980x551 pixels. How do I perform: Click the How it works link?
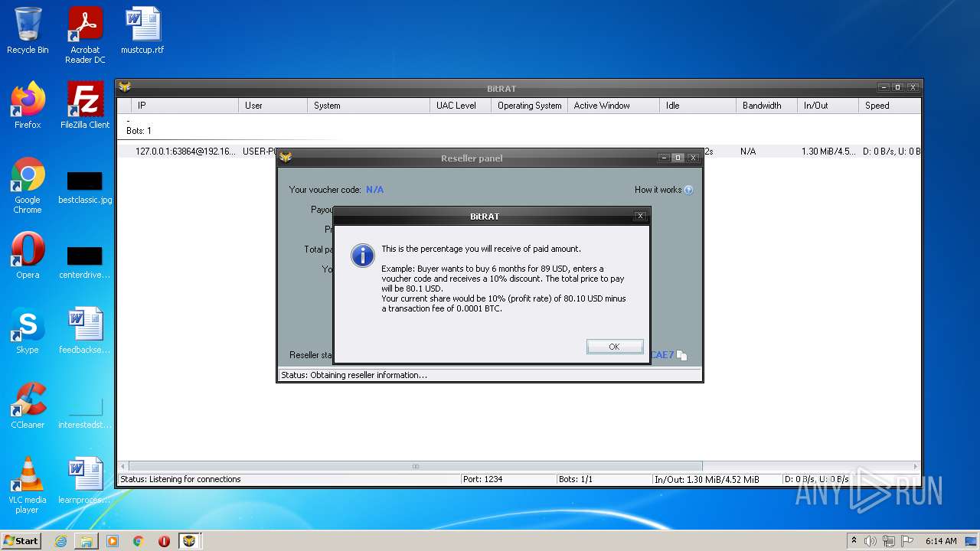coord(658,190)
